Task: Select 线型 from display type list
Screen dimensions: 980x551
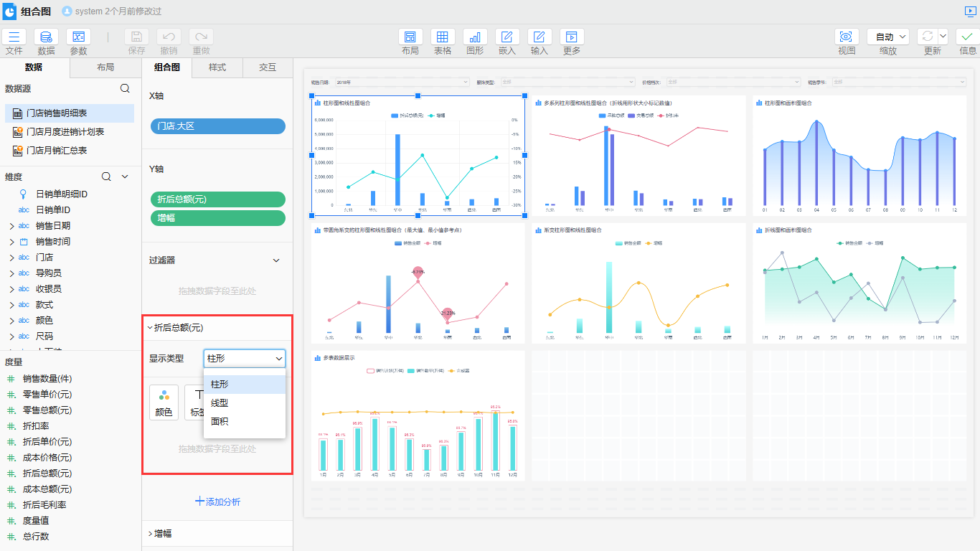Action: 220,403
